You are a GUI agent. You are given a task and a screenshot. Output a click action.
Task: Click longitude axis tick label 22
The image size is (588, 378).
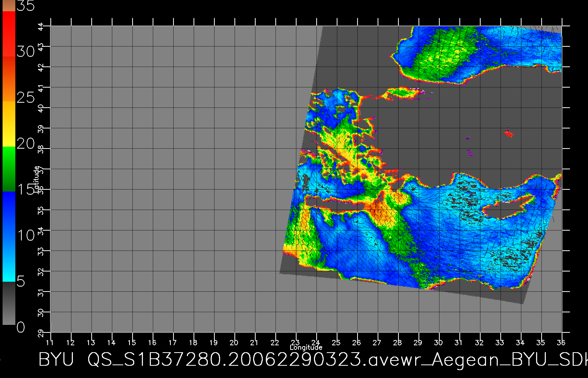pos(275,342)
